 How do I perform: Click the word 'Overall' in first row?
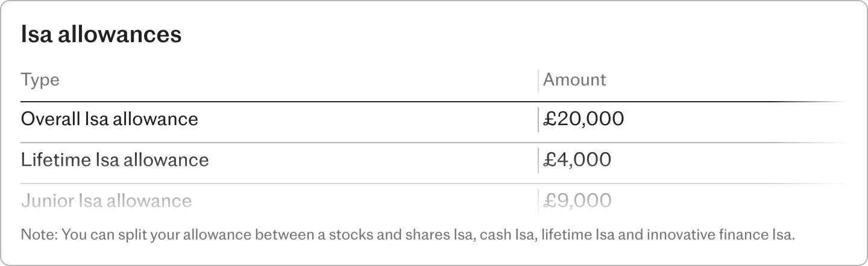pyautogui.click(x=49, y=119)
